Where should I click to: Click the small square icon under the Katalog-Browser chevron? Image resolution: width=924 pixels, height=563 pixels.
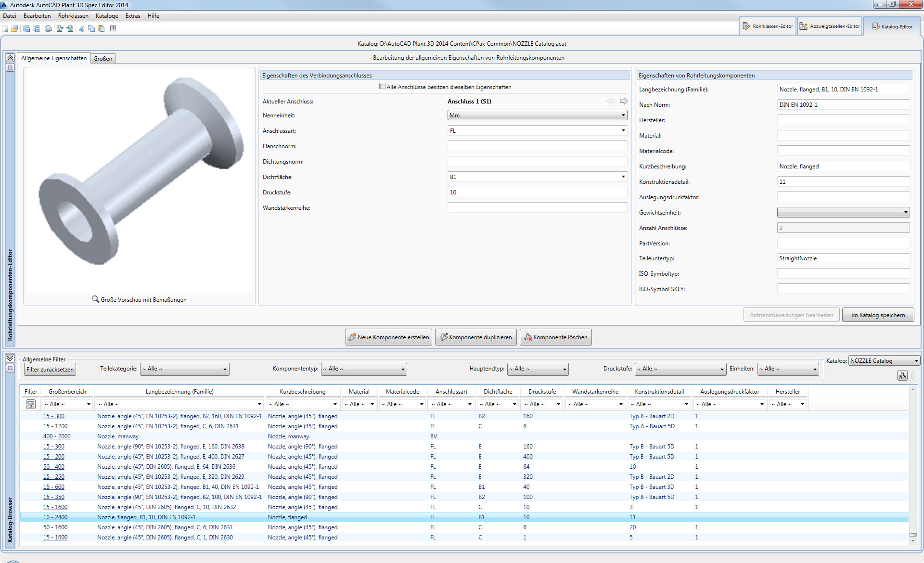[x=10, y=369]
